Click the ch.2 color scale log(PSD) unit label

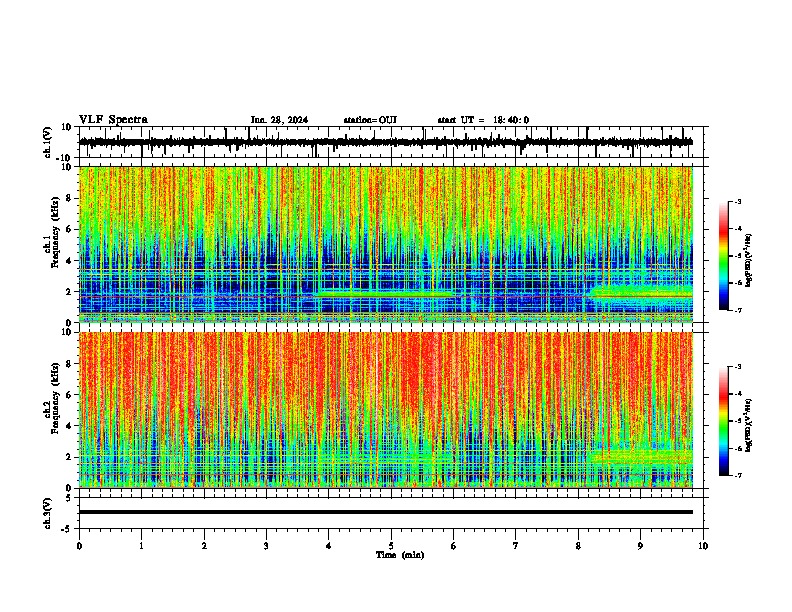(x=749, y=425)
